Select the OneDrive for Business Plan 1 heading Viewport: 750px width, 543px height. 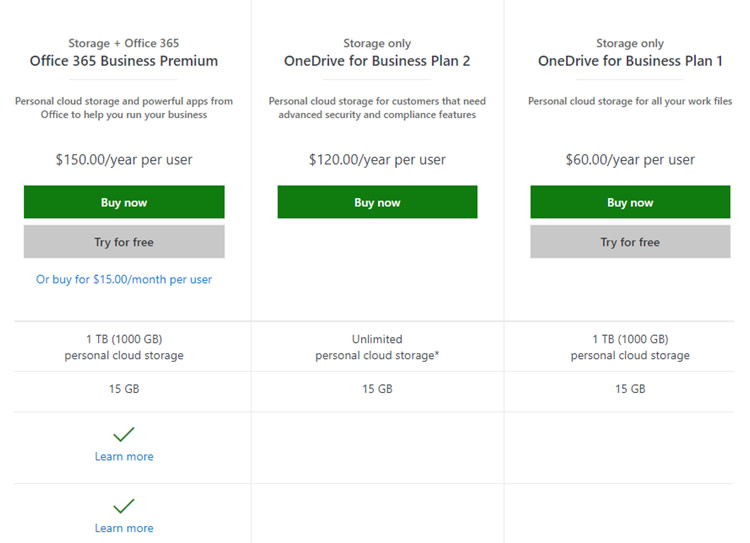click(630, 61)
